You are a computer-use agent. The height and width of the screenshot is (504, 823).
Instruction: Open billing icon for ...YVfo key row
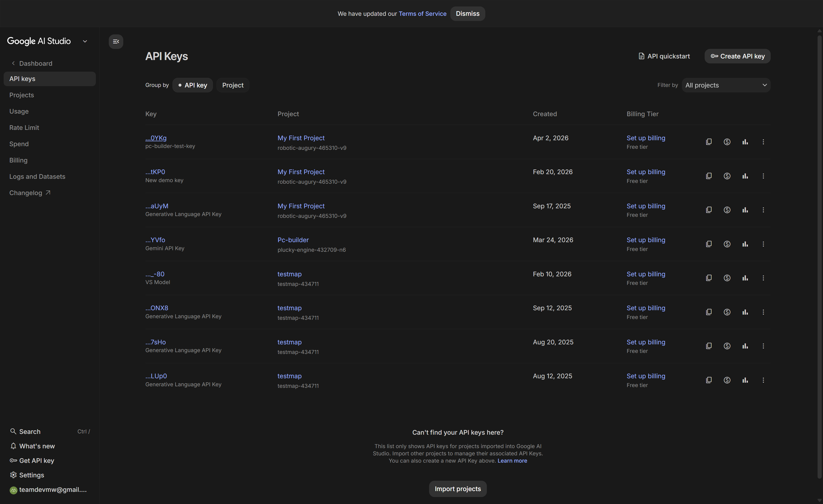point(727,244)
